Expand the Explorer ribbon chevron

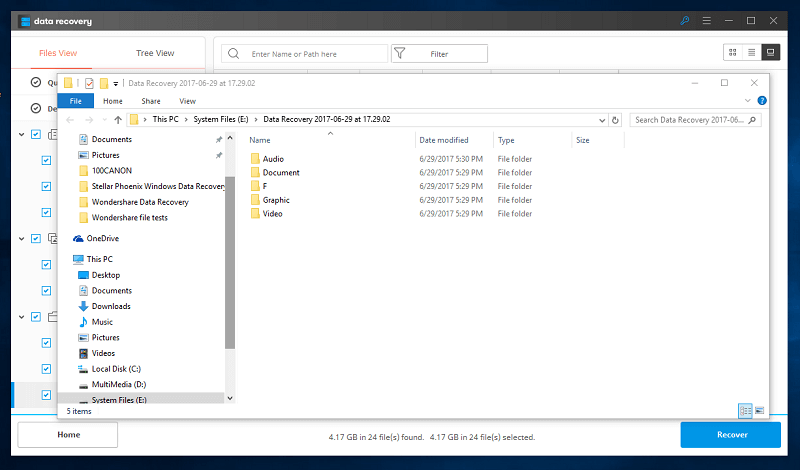pos(747,101)
